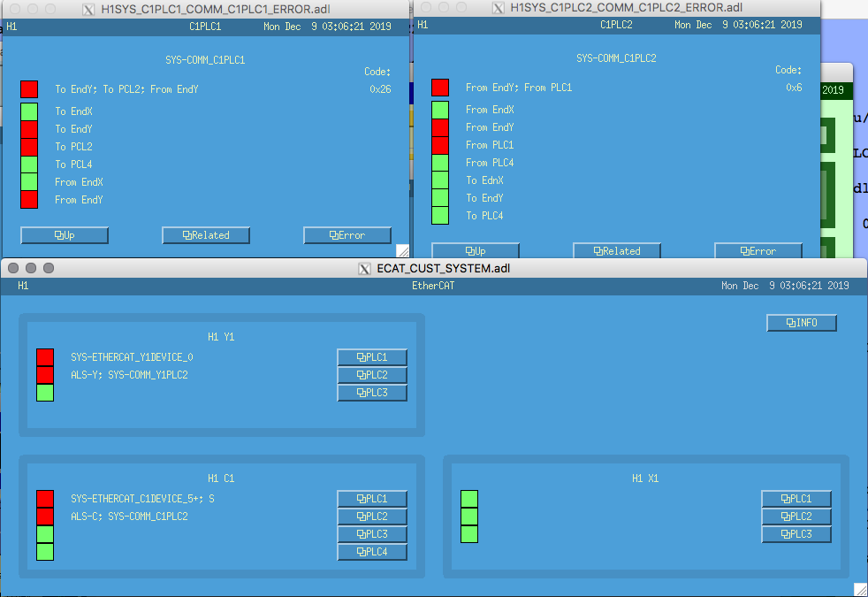The height and width of the screenshot is (597, 868).
Task: Click Up button in the C1PLC1 window
Action: (x=65, y=235)
